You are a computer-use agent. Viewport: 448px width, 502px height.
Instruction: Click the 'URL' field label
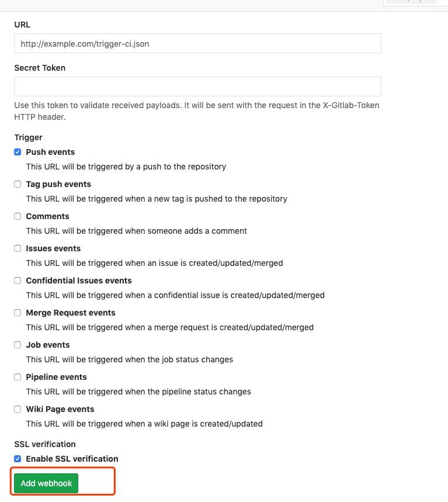(22, 25)
